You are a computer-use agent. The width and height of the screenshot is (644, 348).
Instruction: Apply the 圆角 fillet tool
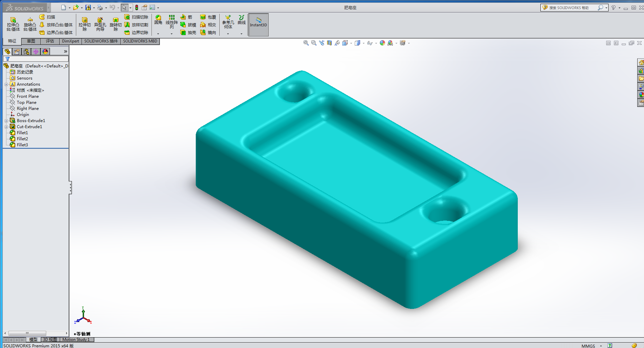click(158, 20)
